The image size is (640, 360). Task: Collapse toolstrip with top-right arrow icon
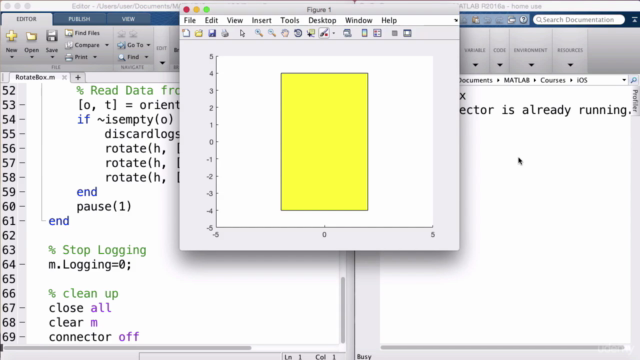click(635, 20)
